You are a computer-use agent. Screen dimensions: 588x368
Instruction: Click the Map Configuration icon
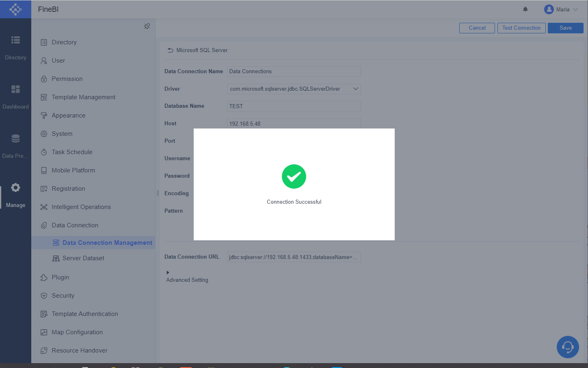(x=44, y=332)
